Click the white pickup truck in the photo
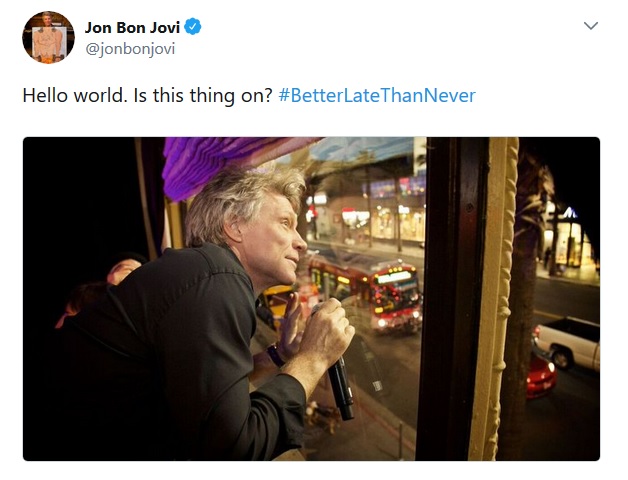The image size is (628, 480). tap(568, 343)
